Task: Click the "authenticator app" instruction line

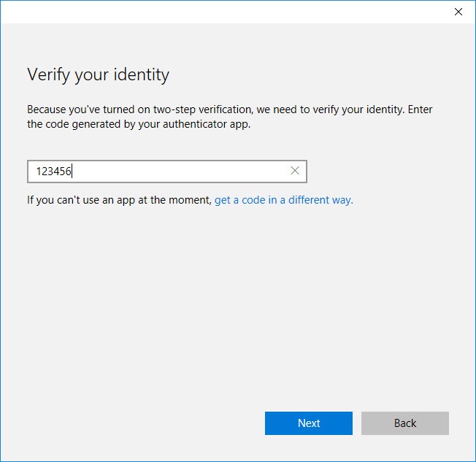Action: 139,124
